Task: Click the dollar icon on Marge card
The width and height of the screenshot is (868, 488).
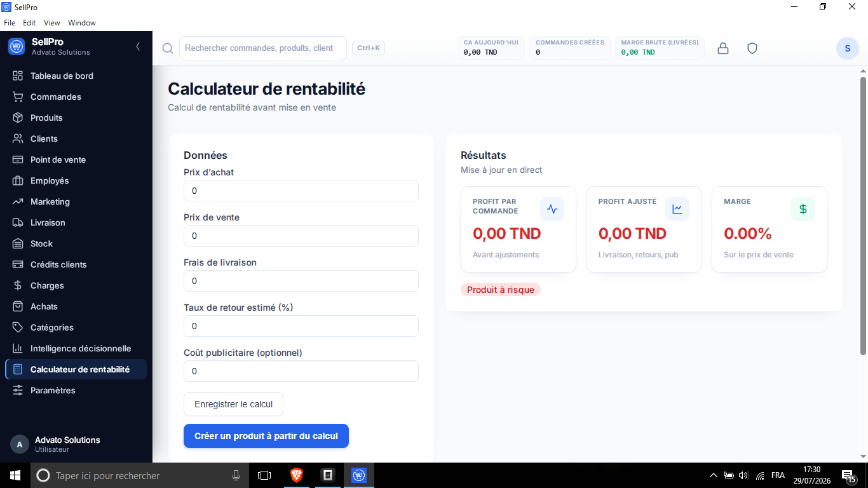Action: pos(803,209)
